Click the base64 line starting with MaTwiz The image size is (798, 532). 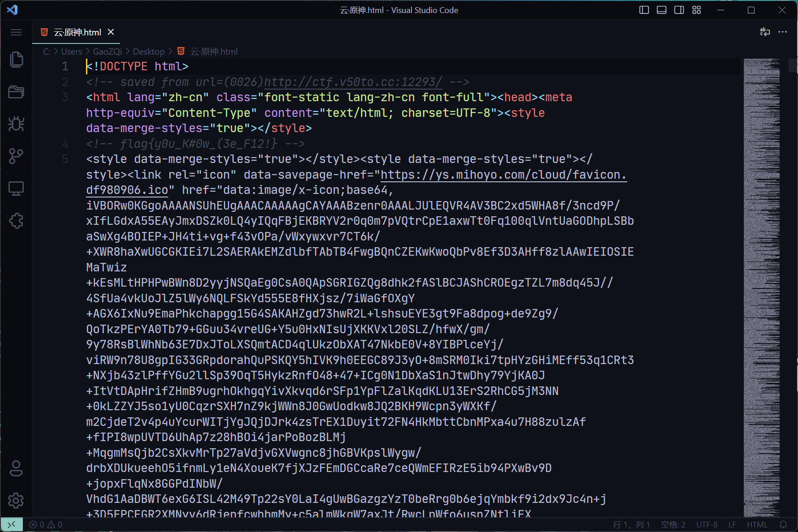107,267
